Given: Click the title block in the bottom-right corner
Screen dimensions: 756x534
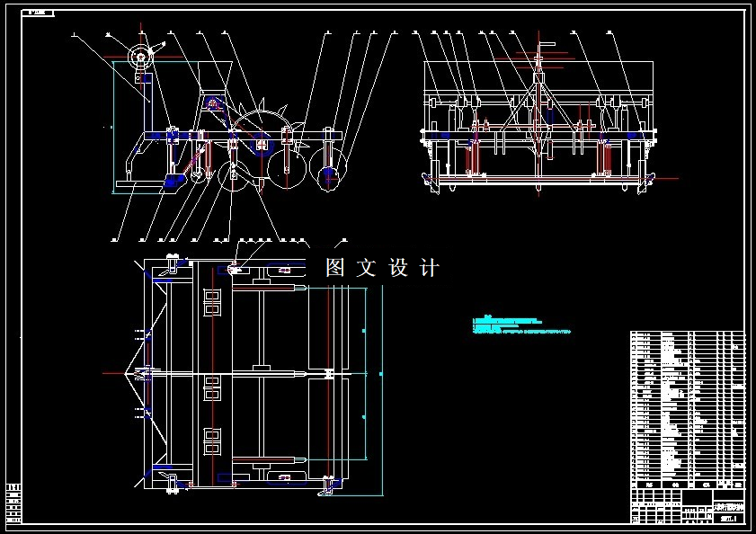Looking at the screenshot, I should [688, 506].
